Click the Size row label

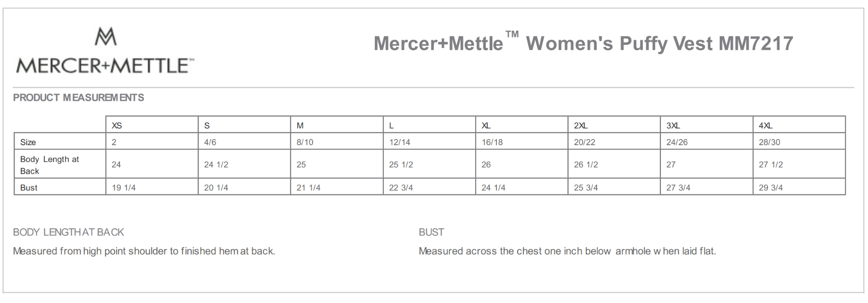point(28,142)
